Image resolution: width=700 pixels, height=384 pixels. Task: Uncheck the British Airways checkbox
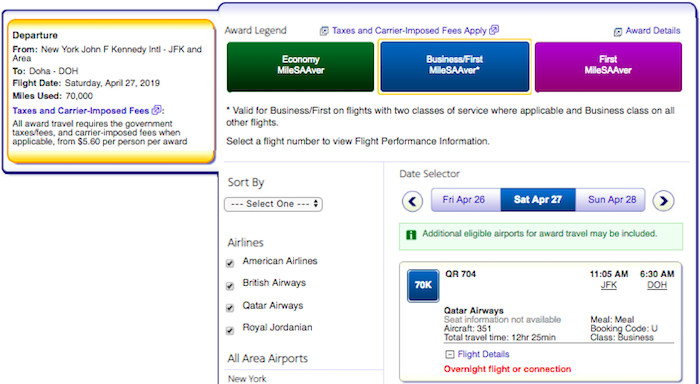pyautogui.click(x=230, y=286)
